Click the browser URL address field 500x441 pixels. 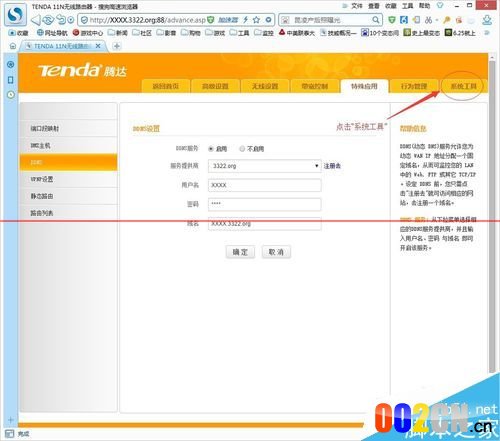click(x=147, y=20)
